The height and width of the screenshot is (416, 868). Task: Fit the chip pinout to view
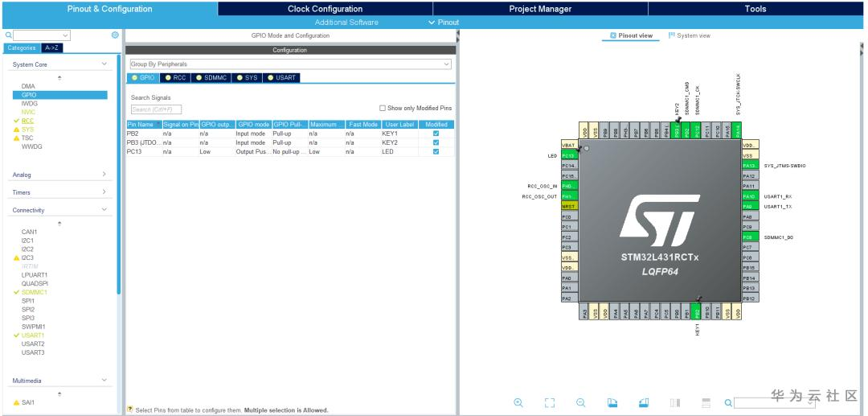549,402
